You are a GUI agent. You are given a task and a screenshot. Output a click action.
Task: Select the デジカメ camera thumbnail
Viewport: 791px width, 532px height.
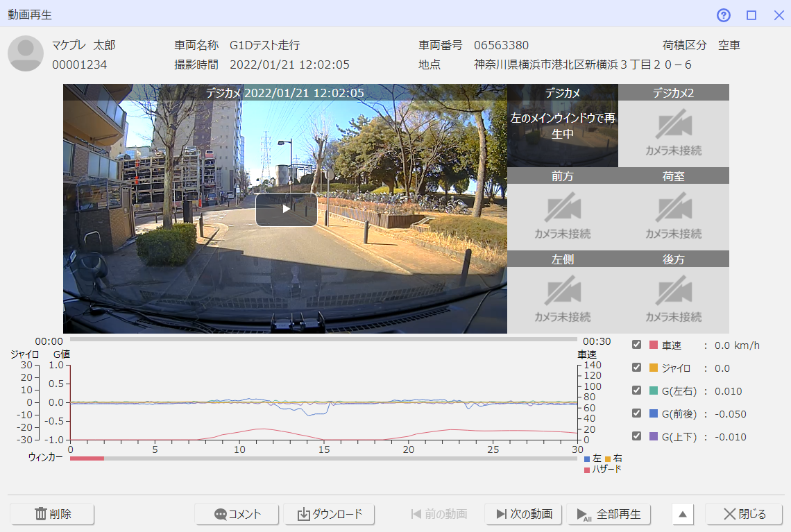(x=563, y=126)
